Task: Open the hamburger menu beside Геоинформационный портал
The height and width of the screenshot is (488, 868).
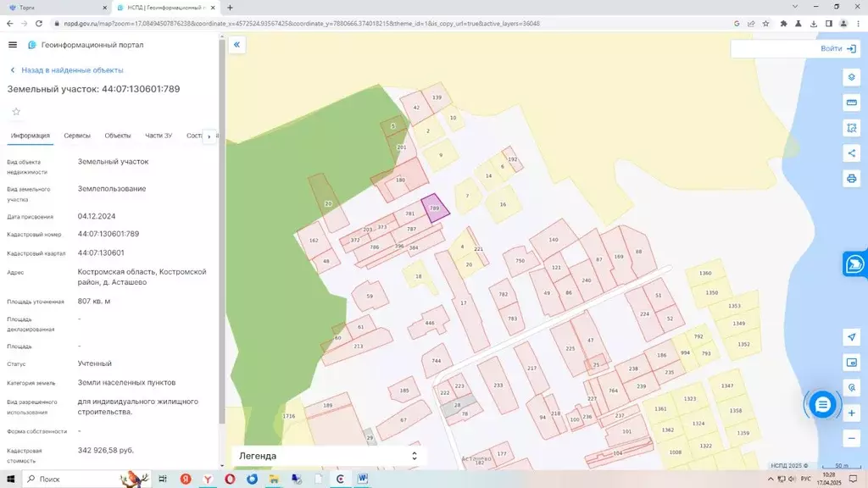Action: point(13,45)
